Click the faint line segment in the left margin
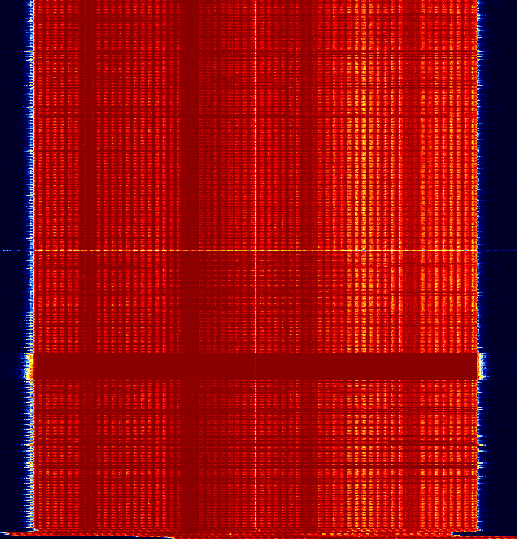 coord(12,251)
